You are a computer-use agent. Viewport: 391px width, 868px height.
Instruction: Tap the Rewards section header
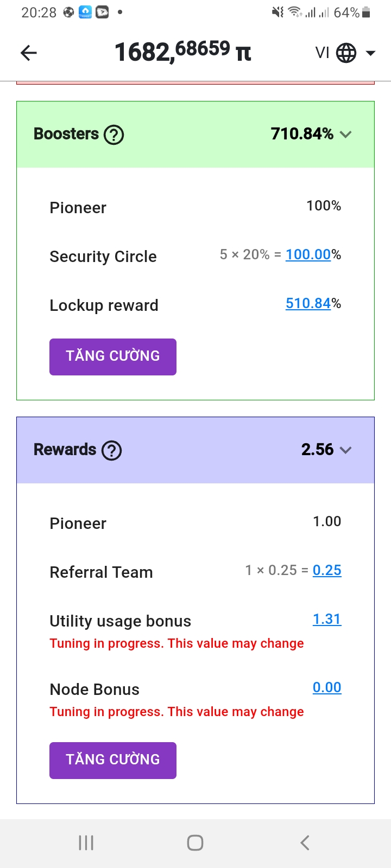point(195,450)
